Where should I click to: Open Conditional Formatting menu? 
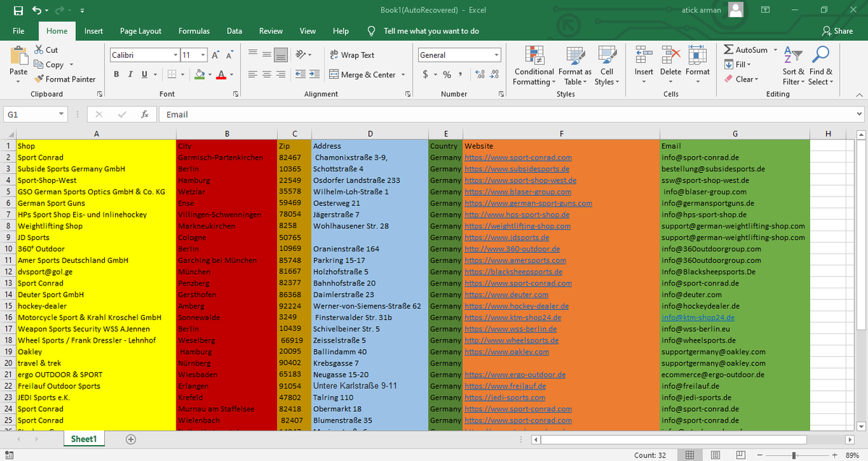click(535, 66)
